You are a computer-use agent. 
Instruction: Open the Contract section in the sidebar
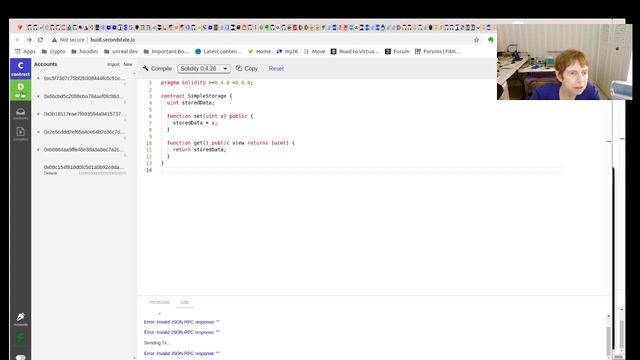(x=20, y=68)
